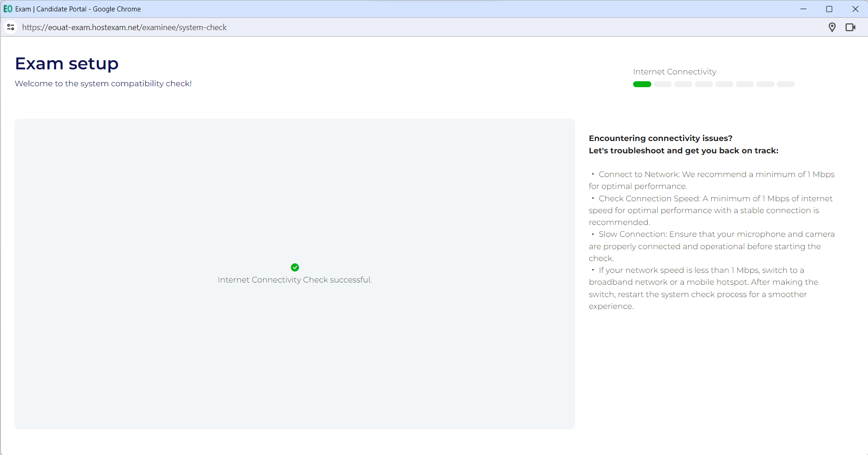Click the Check Connection Speed tip

(x=715, y=199)
